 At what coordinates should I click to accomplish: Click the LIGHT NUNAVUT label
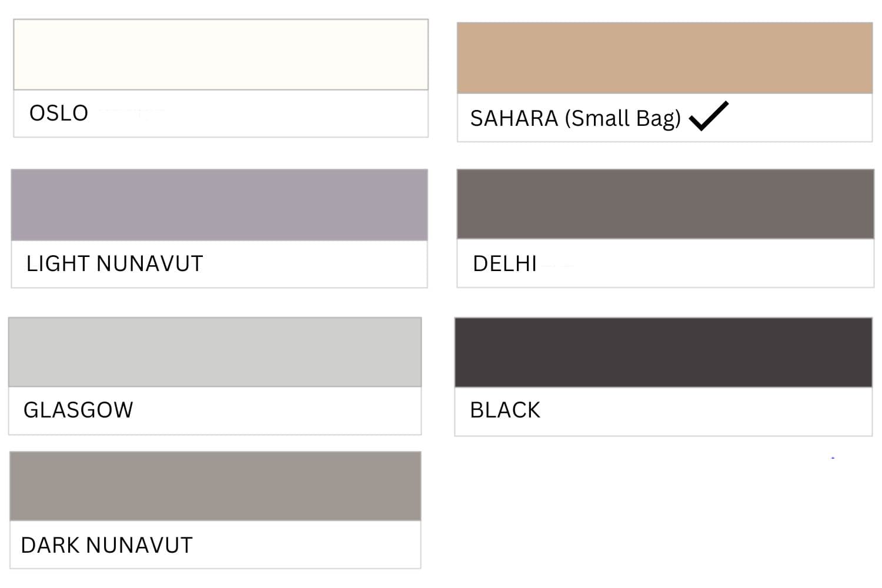[115, 263]
